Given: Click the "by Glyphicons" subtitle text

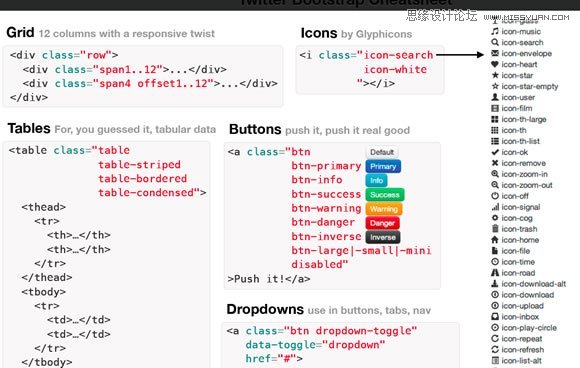Looking at the screenshot, I should [x=376, y=34].
